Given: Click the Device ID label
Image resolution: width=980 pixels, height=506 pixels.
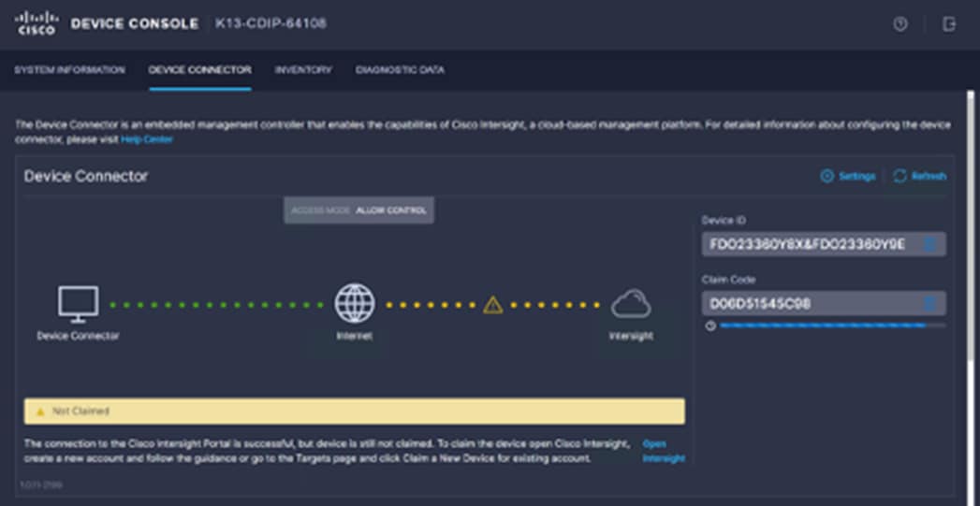Looking at the screenshot, I should point(724,220).
